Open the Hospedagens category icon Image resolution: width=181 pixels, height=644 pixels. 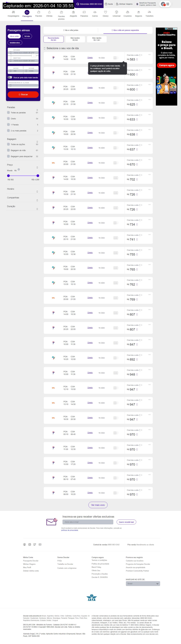14,12
